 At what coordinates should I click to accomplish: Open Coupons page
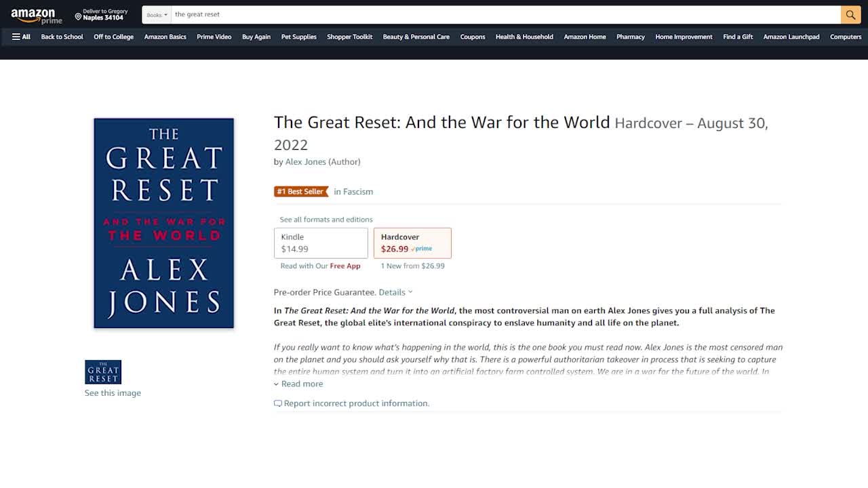point(472,37)
